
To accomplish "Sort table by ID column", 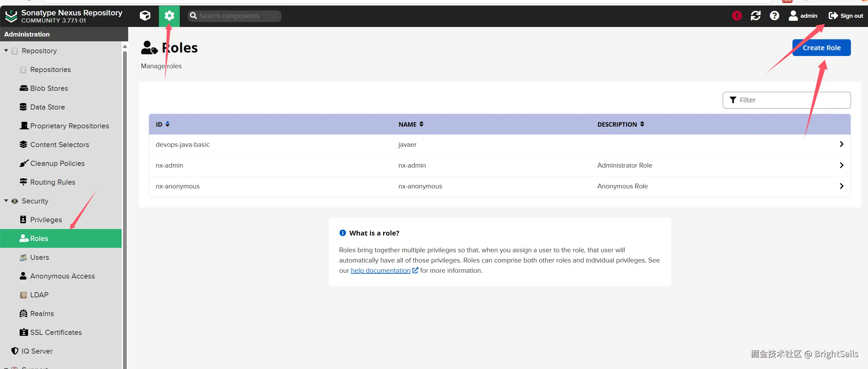I will point(163,124).
